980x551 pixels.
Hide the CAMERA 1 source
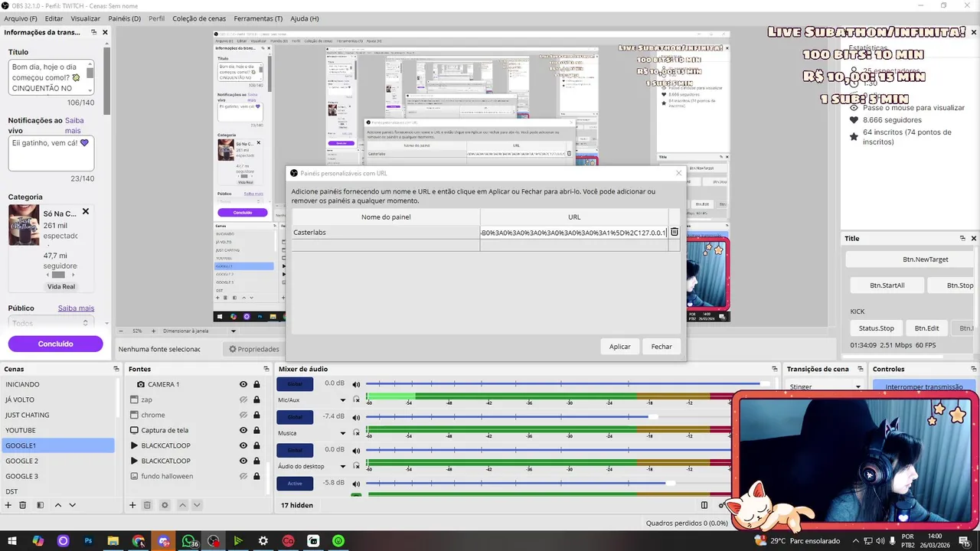coord(243,384)
